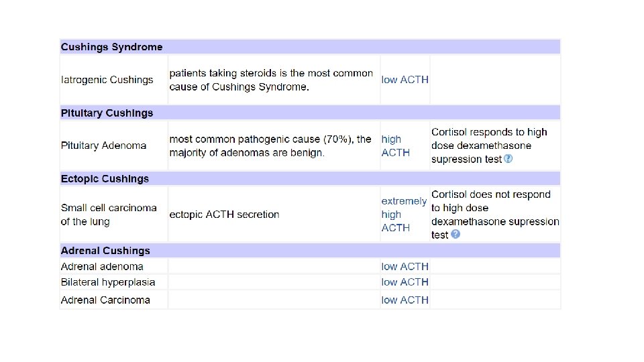The width and height of the screenshot is (644, 362).
Task: Click the 'Adrenal Carcinoma' row label
Action: (x=105, y=300)
